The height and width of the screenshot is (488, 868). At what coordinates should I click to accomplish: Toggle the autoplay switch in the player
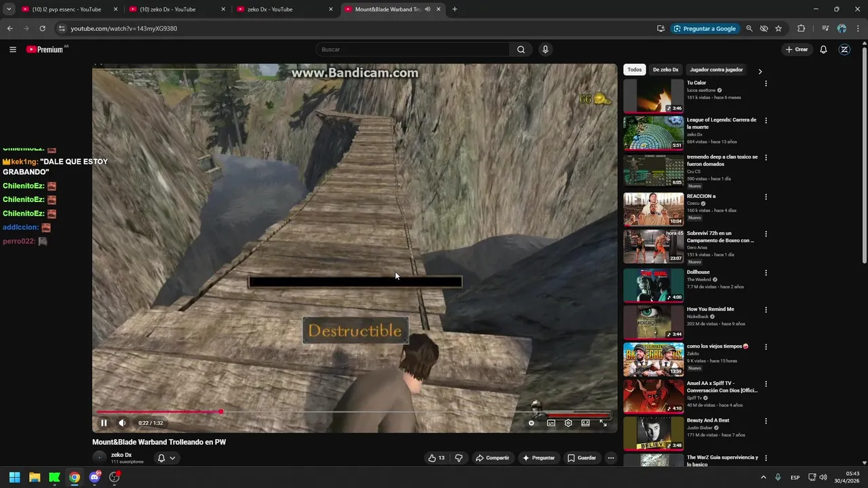coord(532,423)
